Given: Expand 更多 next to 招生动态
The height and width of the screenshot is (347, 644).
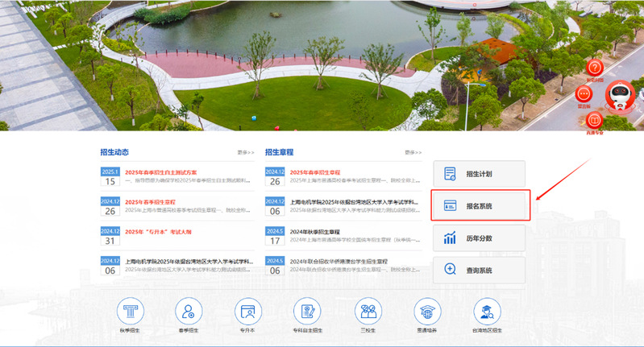Looking at the screenshot, I should pyautogui.click(x=245, y=152).
